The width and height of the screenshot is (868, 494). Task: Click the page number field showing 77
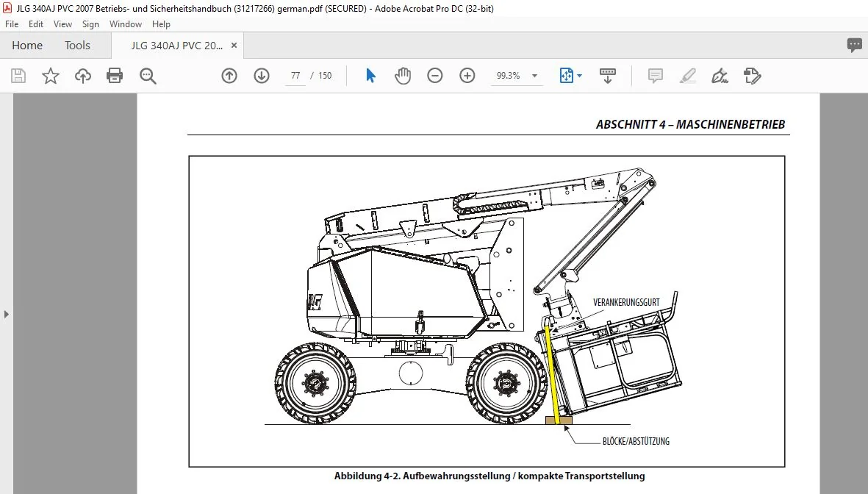click(295, 76)
